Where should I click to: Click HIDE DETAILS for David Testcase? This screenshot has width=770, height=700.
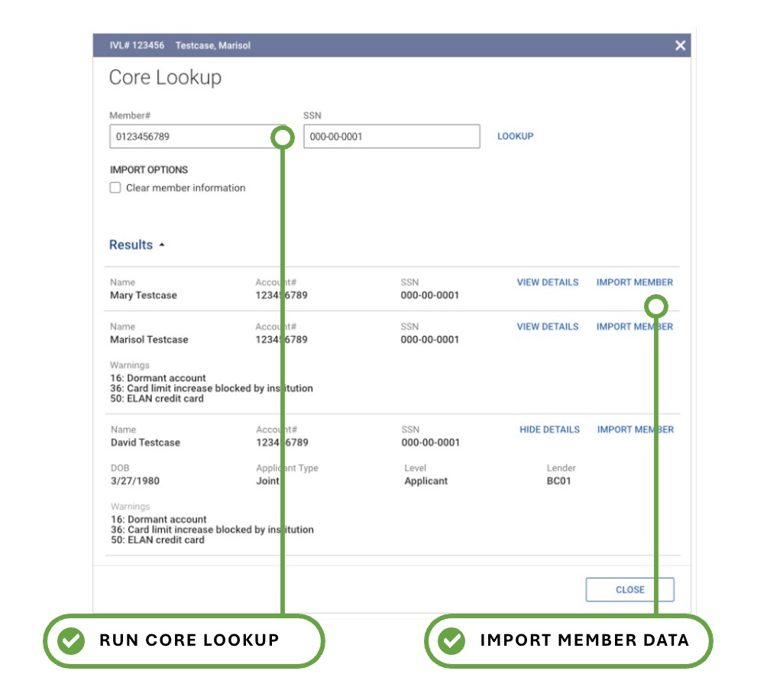(548, 429)
